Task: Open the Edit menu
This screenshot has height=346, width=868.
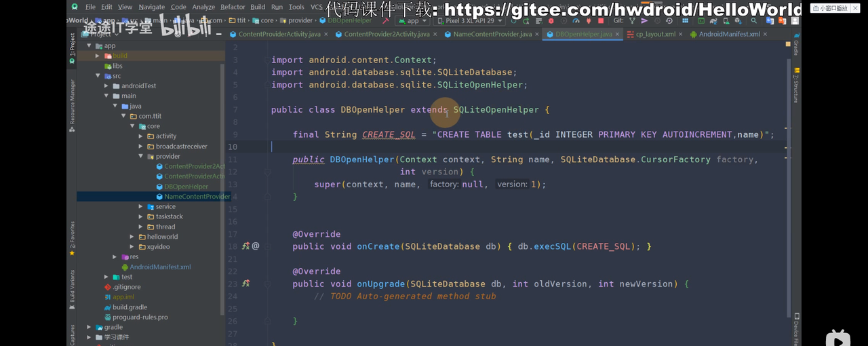Action: tap(107, 7)
